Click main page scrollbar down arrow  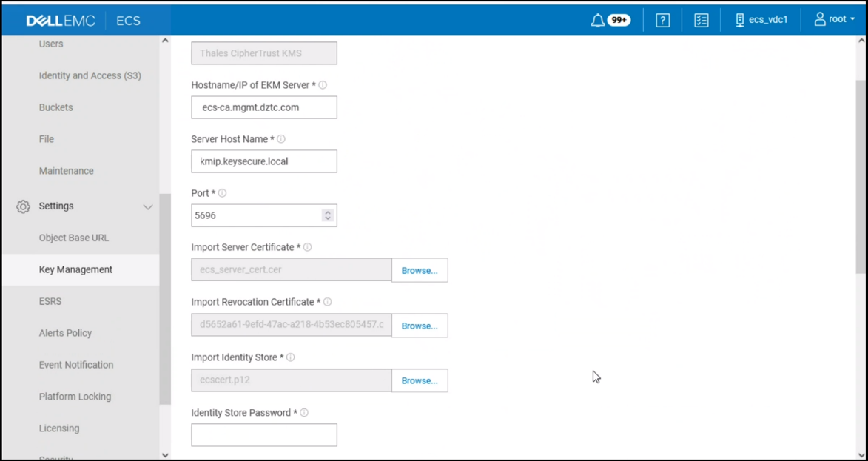point(861,455)
